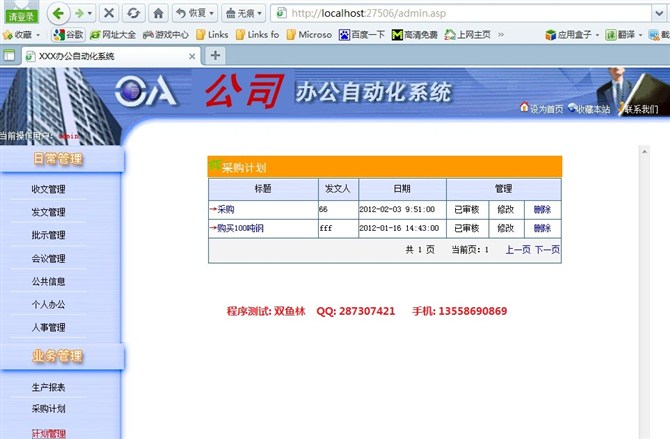The height and width of the screenshot is (439, 670).
Task: Open the Forward history dropdown arrow
Action: [90, 14]
